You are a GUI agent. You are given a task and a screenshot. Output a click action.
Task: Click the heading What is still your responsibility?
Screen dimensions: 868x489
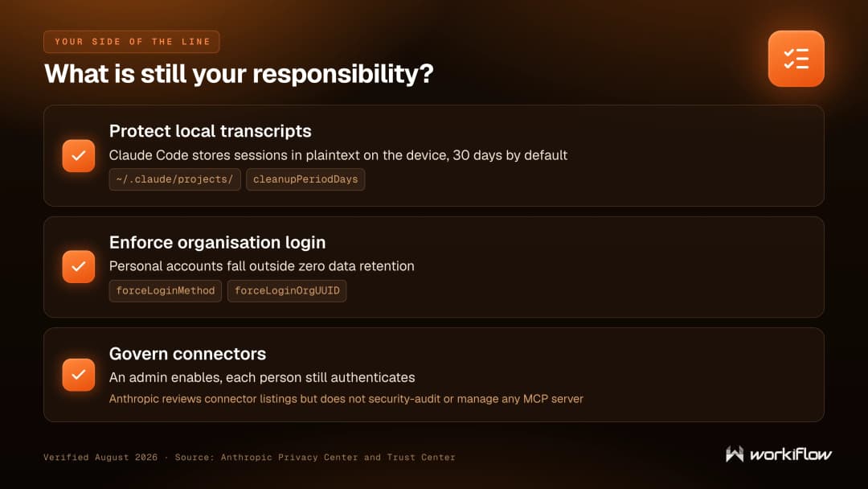click(x=239, y=74)
